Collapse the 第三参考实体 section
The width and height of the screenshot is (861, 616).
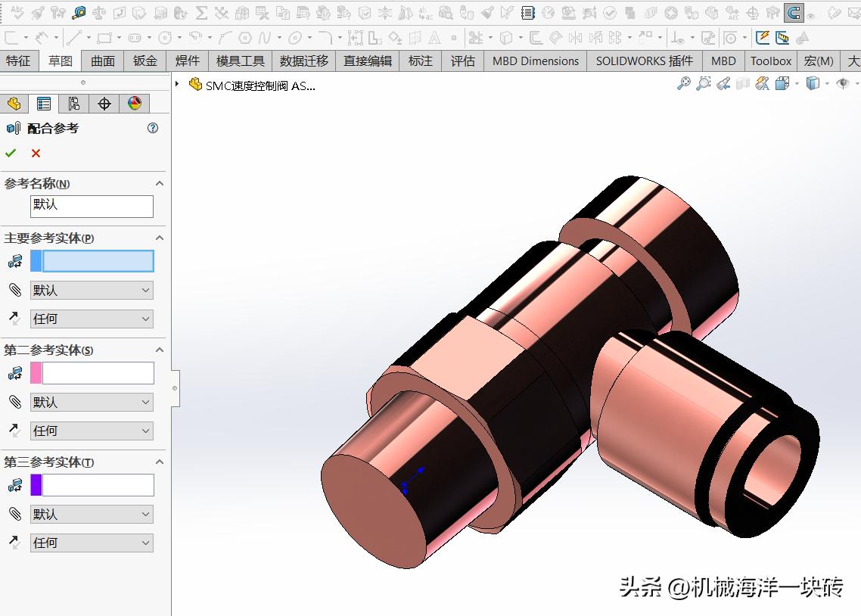(160, 462)
